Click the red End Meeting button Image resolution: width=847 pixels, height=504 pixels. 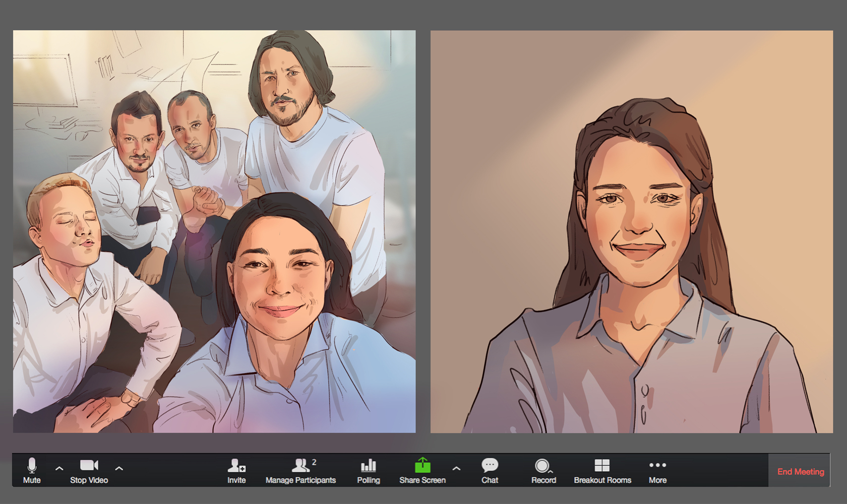[x=800, y=472]
